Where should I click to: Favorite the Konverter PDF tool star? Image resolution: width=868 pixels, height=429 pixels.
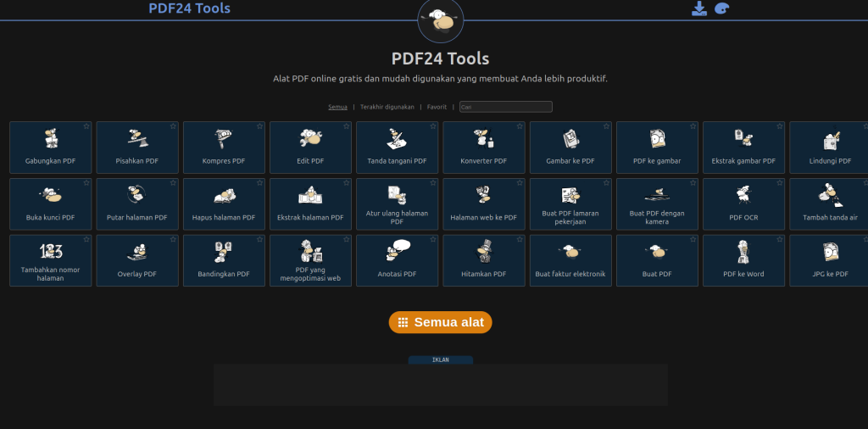[520, 126]
